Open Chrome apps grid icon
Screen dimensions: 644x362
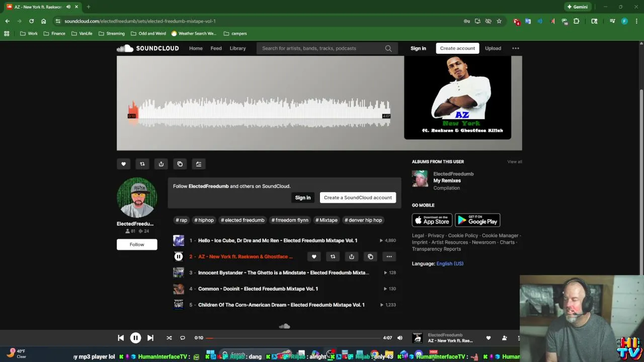click(7, 34)
